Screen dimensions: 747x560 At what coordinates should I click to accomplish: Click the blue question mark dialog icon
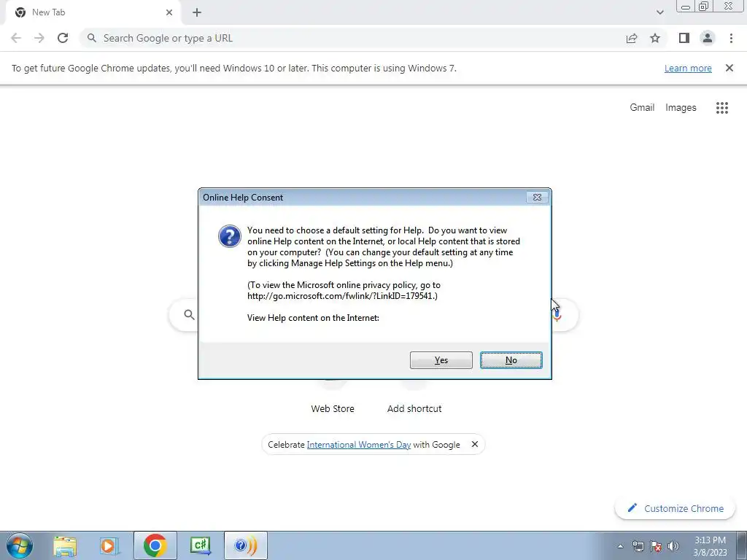(x=230, y=236)
